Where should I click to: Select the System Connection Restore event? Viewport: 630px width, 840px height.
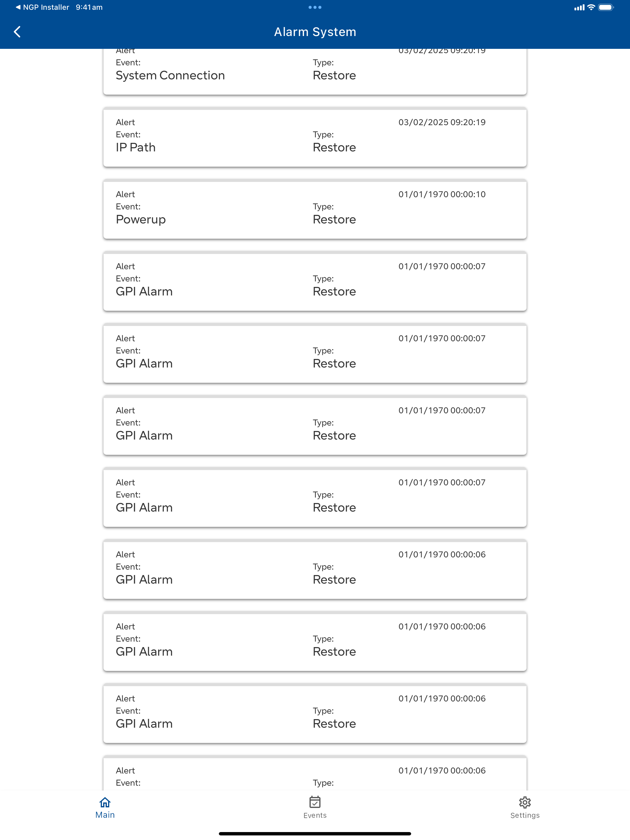click(315, 72)
